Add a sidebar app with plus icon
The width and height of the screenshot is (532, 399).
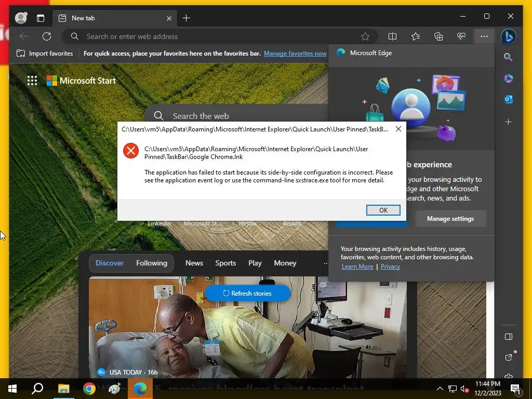tap(508, 122)
